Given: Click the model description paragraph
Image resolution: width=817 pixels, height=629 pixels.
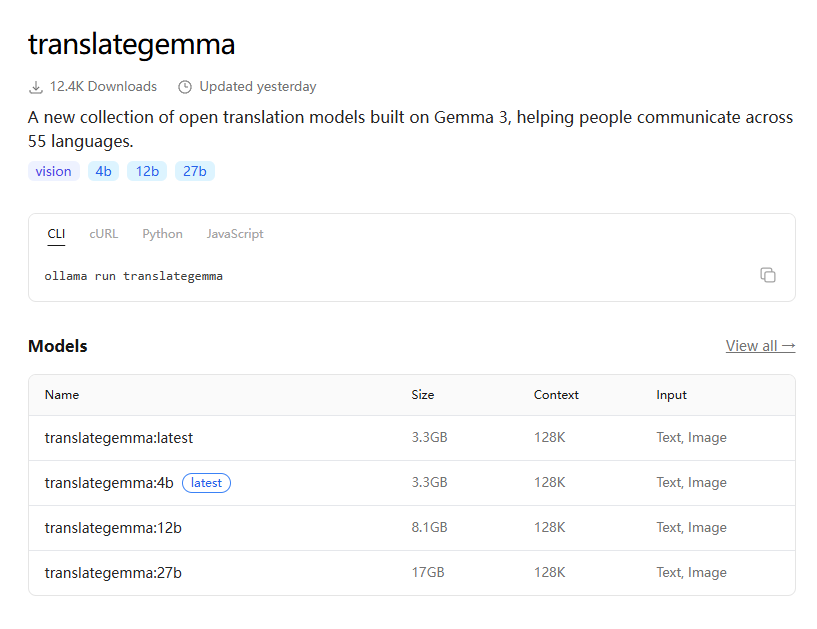Looking at the screenshot, I should (x=411, y=129).
